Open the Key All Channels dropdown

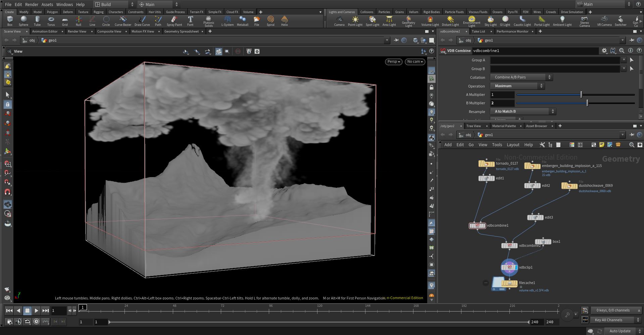[616, 320]
